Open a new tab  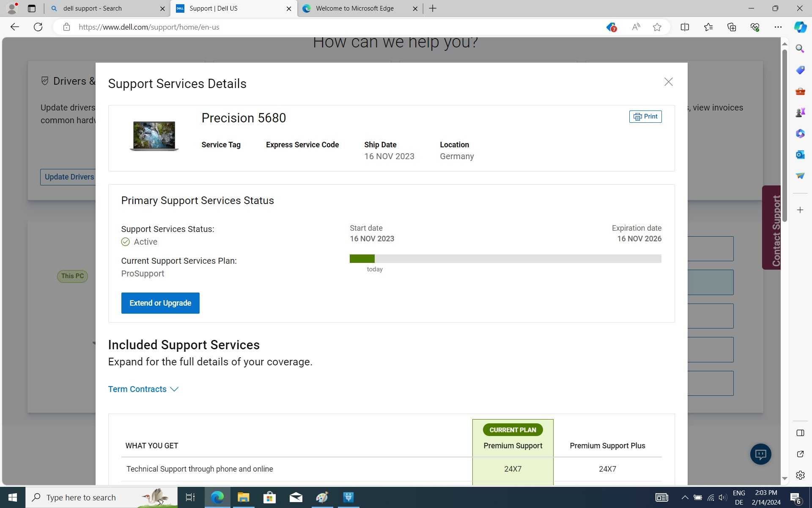433,8
